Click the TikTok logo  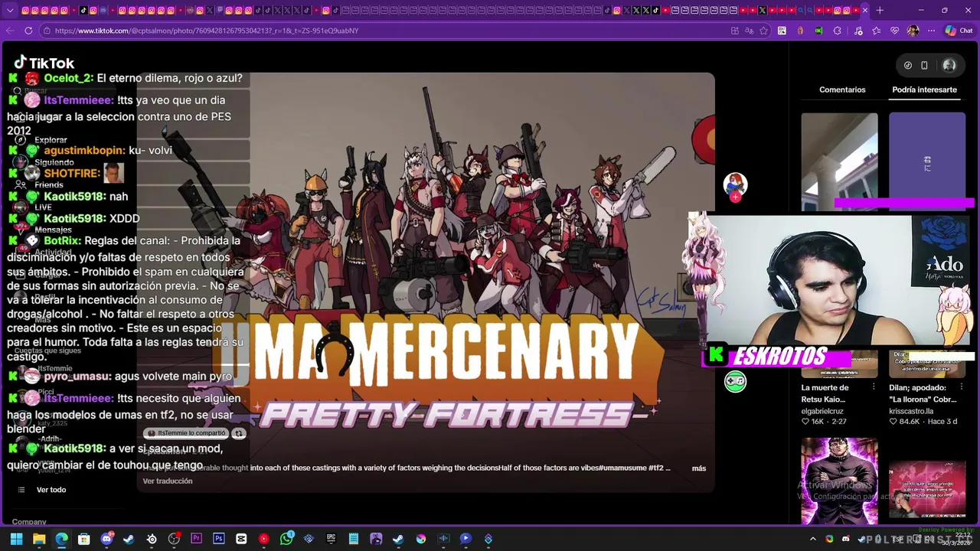44,63
